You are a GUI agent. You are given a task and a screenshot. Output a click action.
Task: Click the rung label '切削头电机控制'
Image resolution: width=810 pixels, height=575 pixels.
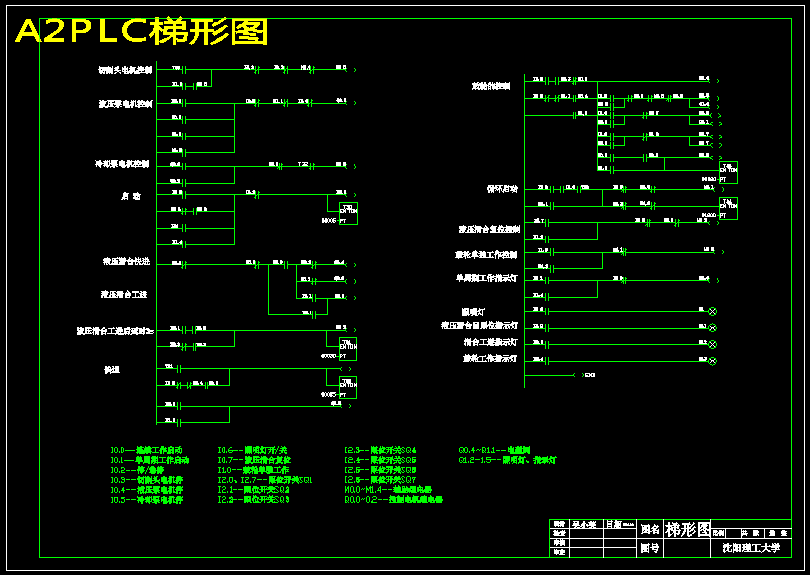click(x=126, y=70)
